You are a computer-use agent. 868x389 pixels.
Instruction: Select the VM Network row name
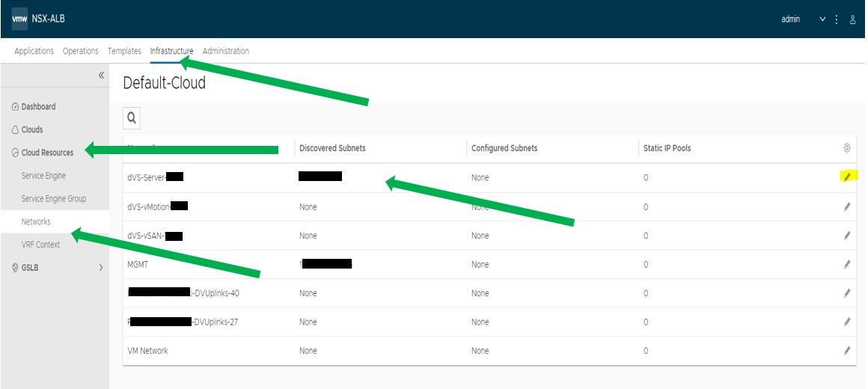point(148,351)
